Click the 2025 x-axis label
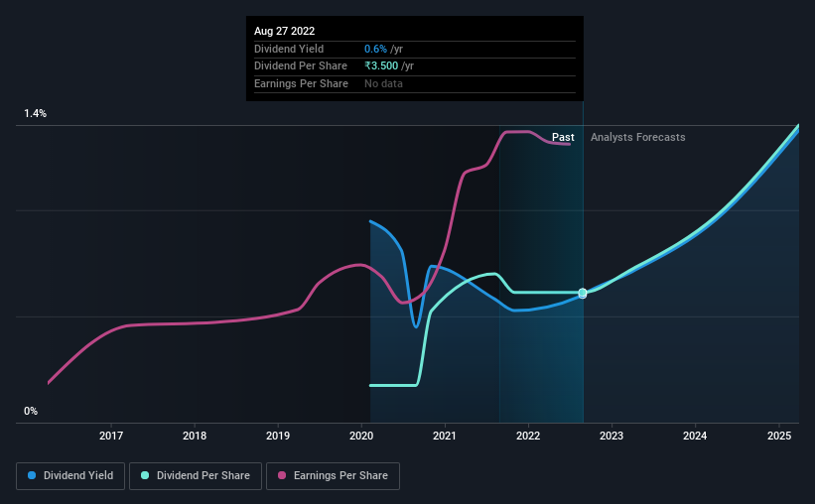Image resolution: width=815 pixels, height=504 pixels. point(778,435)
